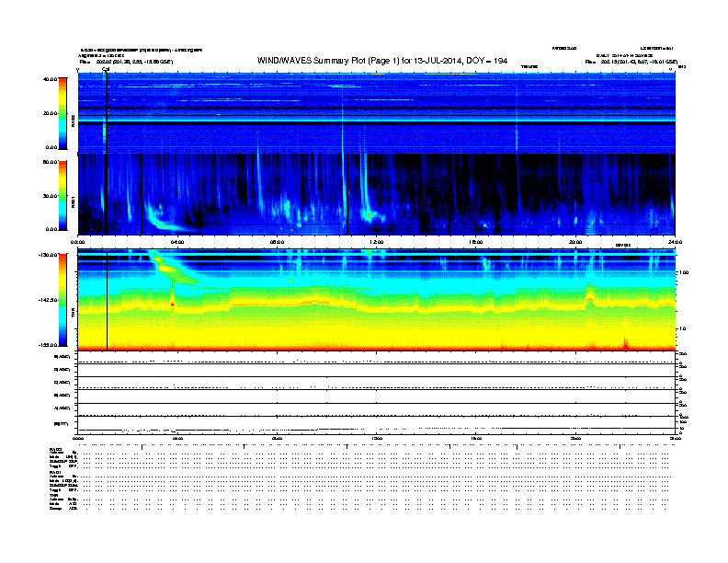This screenshot has width=728, height=563.
Task: Click 20:00 tick label under RAD1 spectrogram
Action: coord(575,242)
